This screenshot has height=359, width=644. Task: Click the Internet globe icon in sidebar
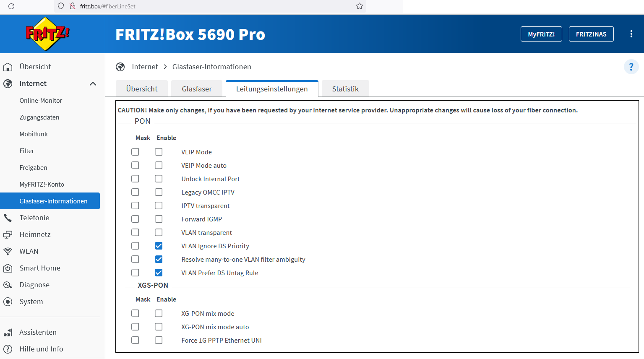8,83
